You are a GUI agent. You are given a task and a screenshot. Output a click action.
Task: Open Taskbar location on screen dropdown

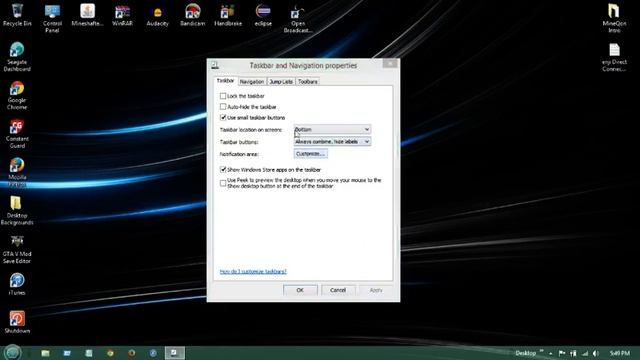pos(332,129)
